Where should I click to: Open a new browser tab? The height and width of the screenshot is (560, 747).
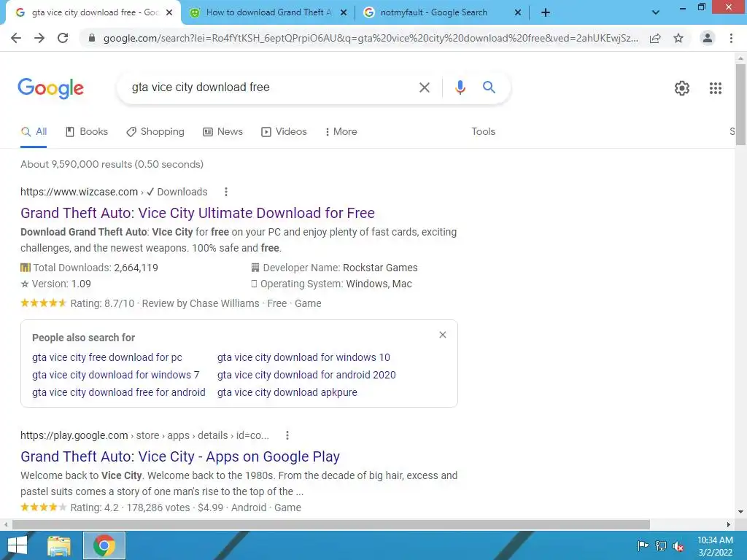(546, 12)
